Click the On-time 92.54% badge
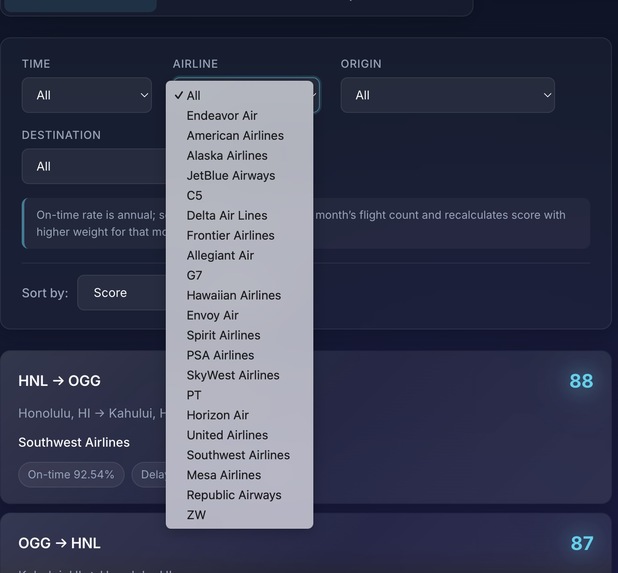The height and width of the screenshot is (573, 618). [x=71, y=474]
